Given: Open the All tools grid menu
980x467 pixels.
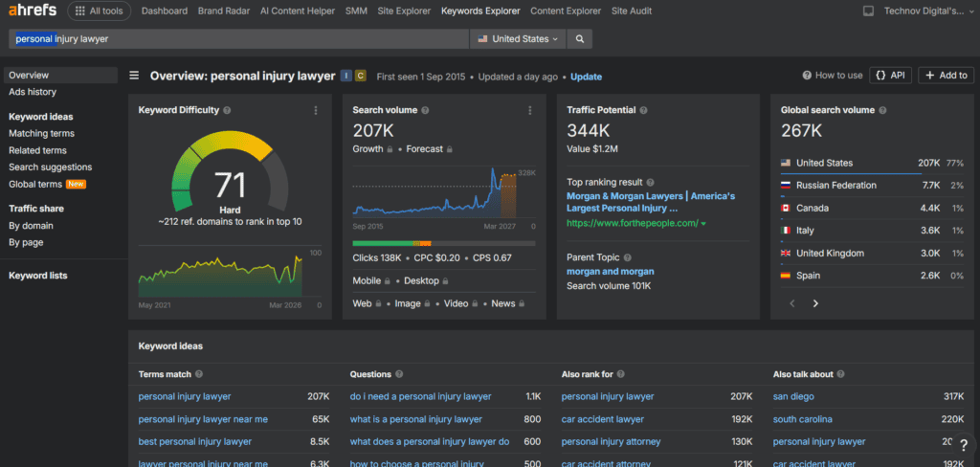Looking at the screenshot, I should (x=100, y=11).
